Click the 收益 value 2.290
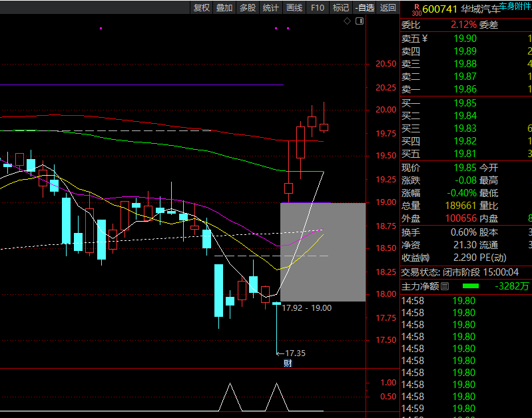The width and height of the screenshot is (532, 418). tap(465, 258)
